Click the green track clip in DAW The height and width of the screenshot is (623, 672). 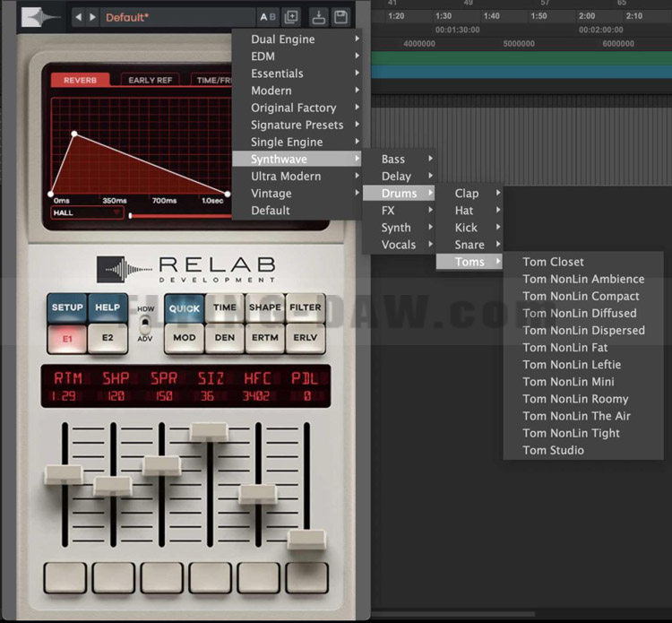[x=521, y=58]
